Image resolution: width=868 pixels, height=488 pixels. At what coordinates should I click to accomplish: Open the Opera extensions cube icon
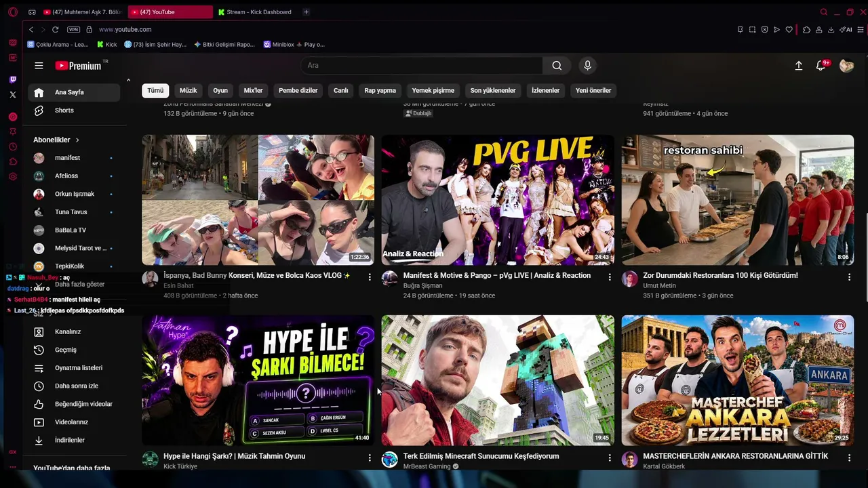tap(806, 30)
